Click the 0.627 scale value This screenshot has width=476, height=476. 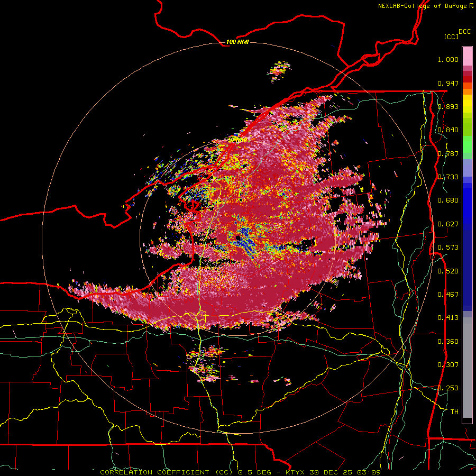pos(448,224)
